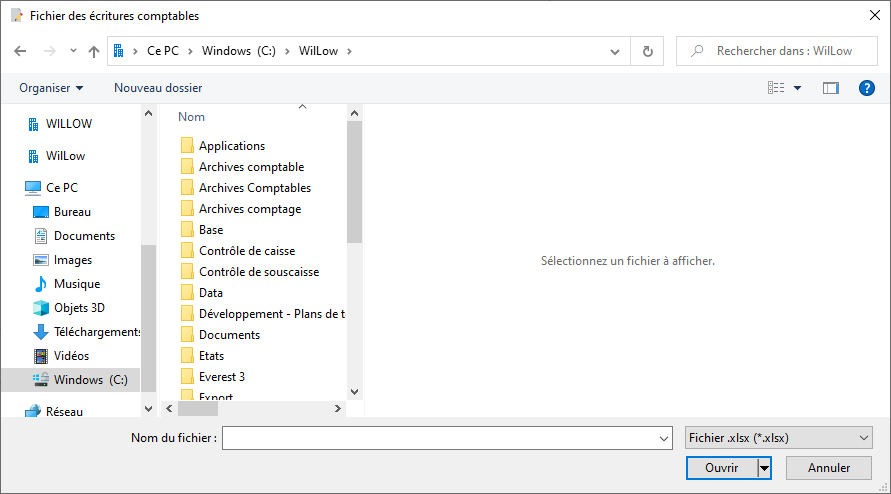This screenshot has width=891, height=494.
Task: Expand the view options dropdown arrow
Action: pyautogui.click(x=797, y=88)
